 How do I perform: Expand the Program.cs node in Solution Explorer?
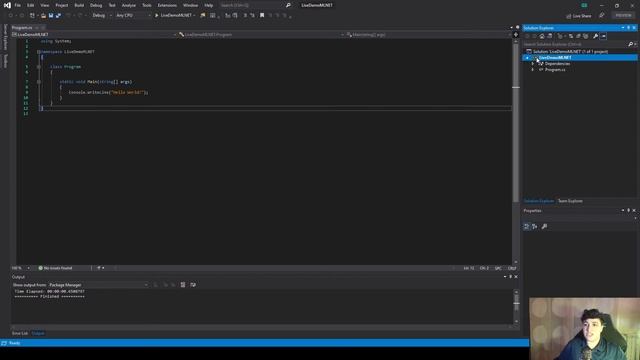533,70
